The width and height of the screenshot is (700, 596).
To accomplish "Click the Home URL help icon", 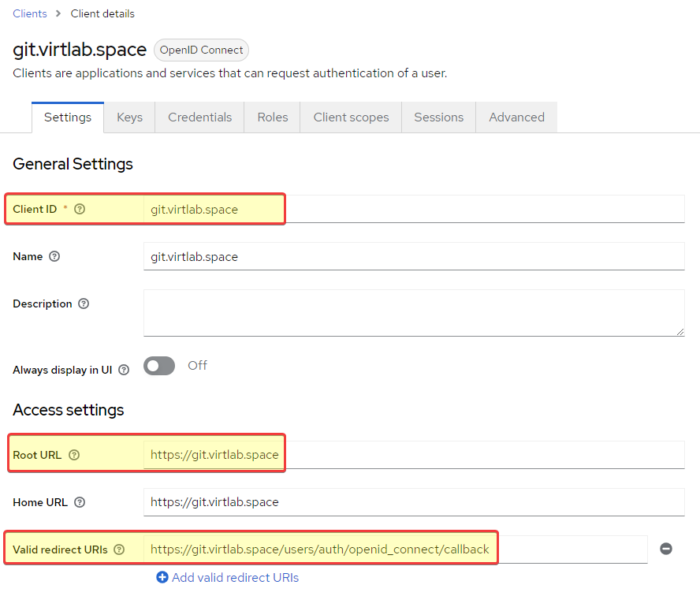I will (80, 502).
